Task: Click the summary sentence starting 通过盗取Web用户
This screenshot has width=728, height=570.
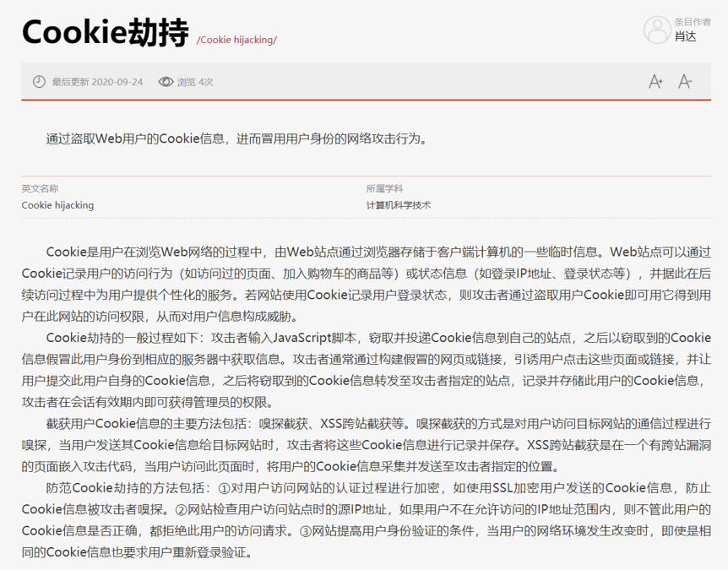Action: [x=236, y=138]
